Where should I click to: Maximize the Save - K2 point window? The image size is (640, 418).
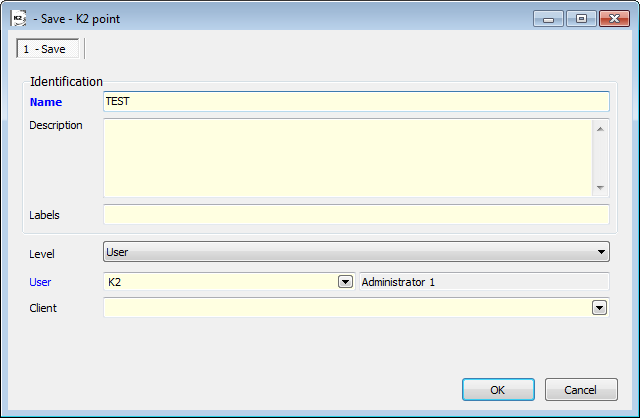[581, 19]
